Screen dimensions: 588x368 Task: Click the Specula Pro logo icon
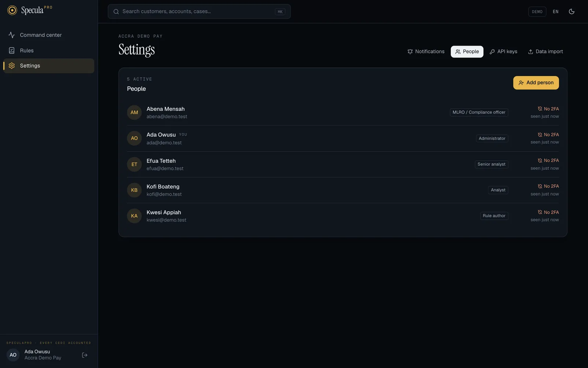[x=12, y=10]
